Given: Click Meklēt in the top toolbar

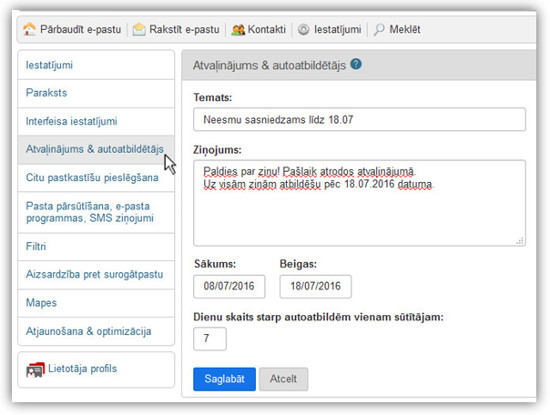Looking at the screenshot, I should click(x=405, y=29).
